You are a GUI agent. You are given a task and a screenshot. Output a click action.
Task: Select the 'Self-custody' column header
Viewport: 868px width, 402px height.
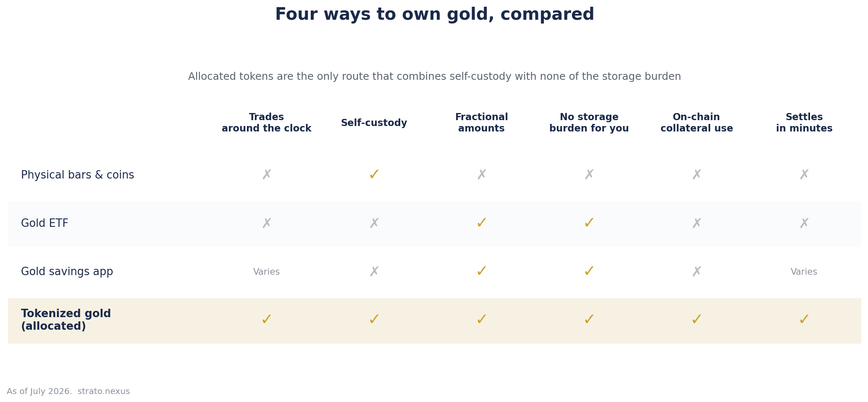point(374,123)
